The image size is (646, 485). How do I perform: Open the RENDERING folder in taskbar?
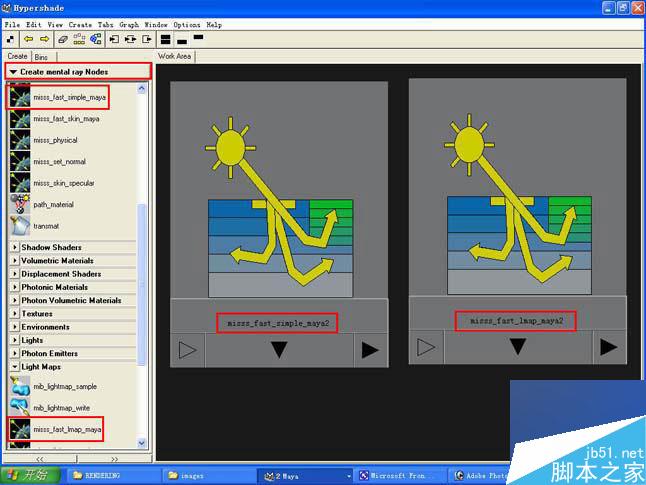pyautogui.click(x=113, y=476)
